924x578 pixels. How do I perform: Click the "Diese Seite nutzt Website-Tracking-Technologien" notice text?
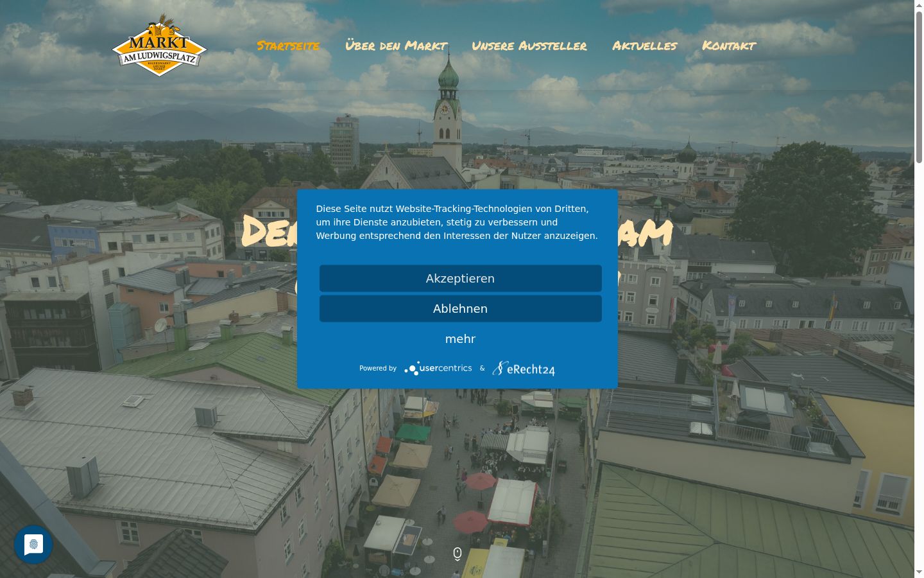[457, 222]
